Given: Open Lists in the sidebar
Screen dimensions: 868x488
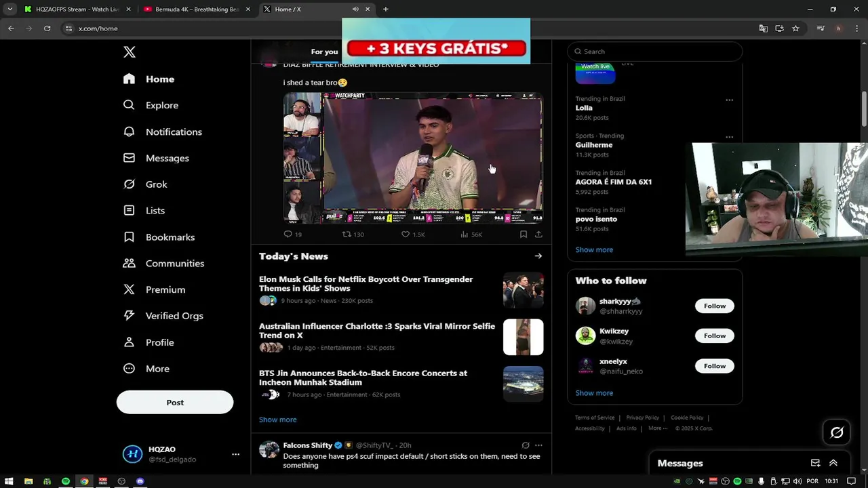Looking at the screenshot, I should coord(144,211).
